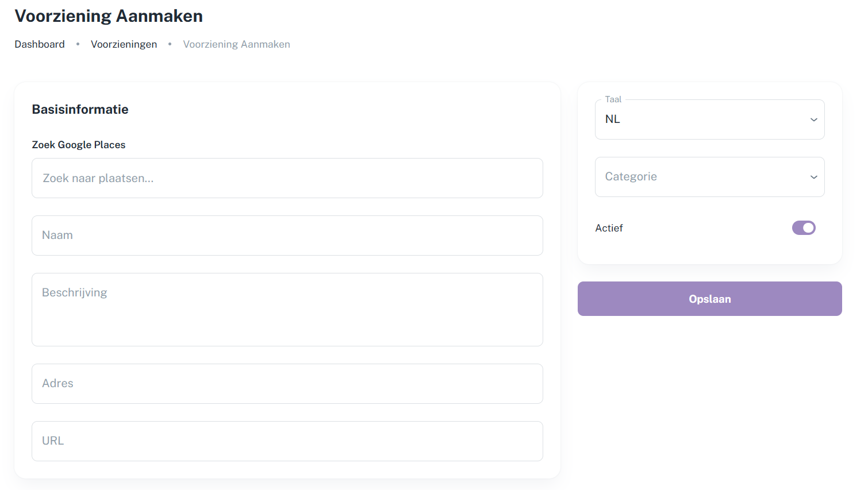Click the URL input field
Screen dimensions: 868x490
pyautogui.click(x=287, y=441)
